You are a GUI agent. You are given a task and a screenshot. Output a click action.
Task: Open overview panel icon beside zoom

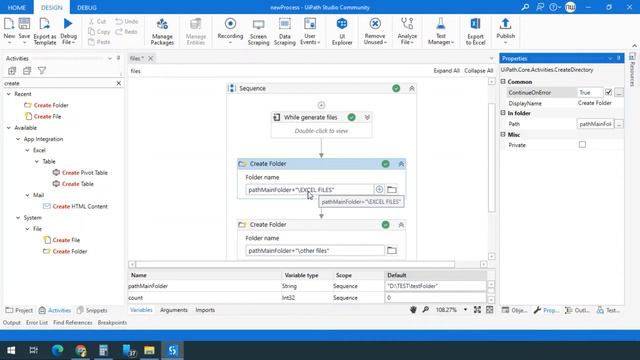(x=489, y=310)
